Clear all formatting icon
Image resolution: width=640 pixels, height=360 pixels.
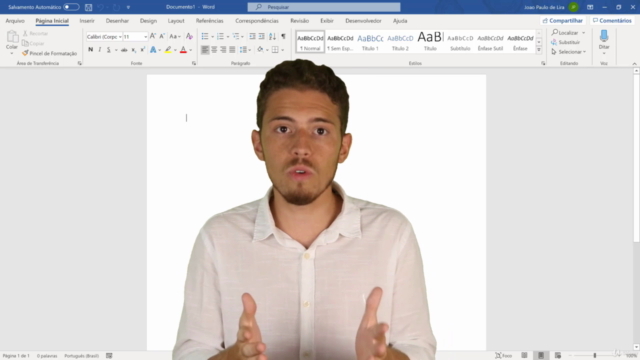point(189,36)
